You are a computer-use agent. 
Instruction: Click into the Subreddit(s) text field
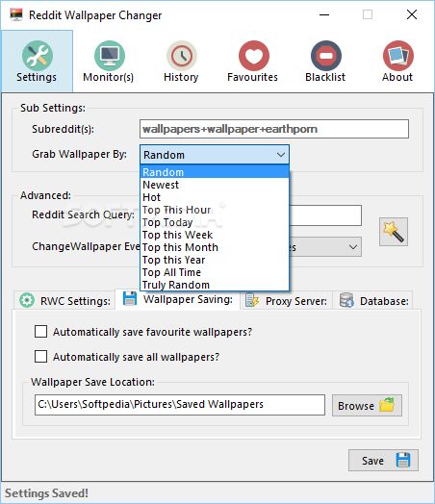click(x=274, y=129)
